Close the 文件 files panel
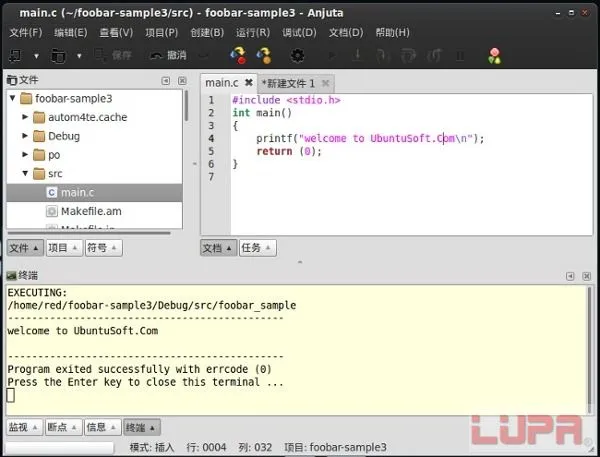Screen dimensions: 600x457 tap(182, 81)
